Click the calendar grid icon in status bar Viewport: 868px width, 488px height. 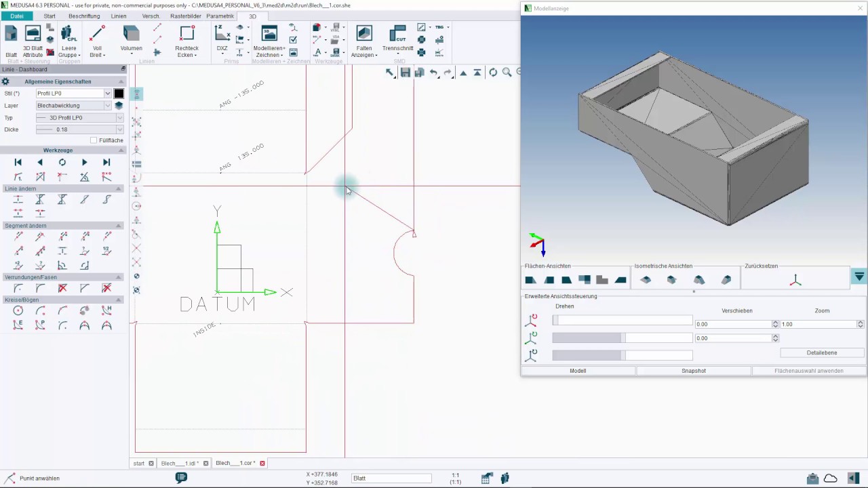(x=486, y=479)
